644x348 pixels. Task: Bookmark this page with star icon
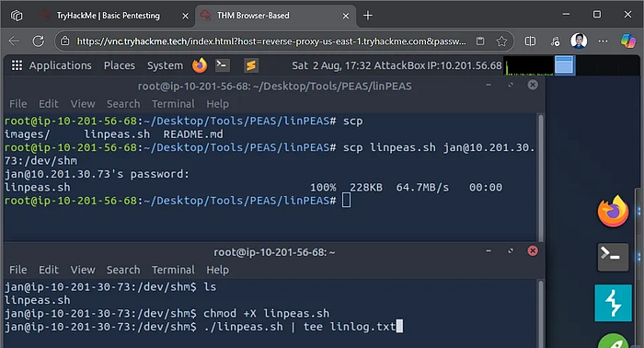501,41
